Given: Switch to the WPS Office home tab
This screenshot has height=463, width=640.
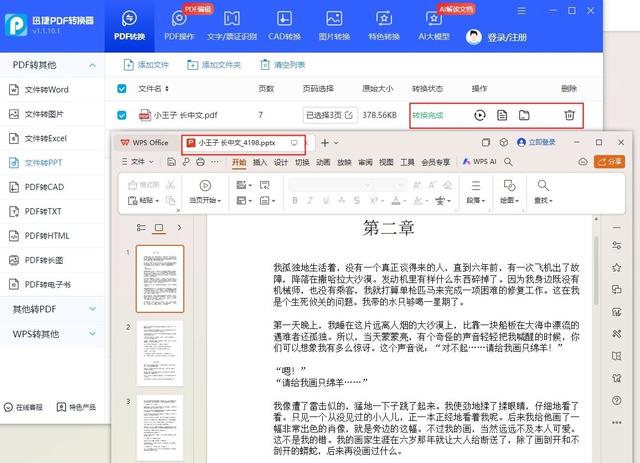Looking at the screenshot, I should (x=145, y=142).
